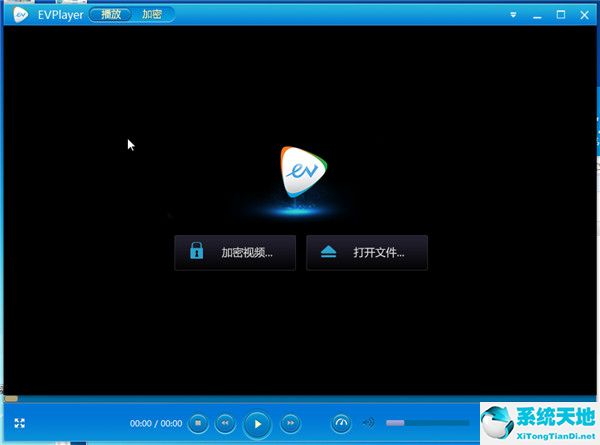The height and width of the screenshot is (445, 600).
Task: Maximize the EVPlayer window
Action: pyautogui.click(x=561, y=15)
